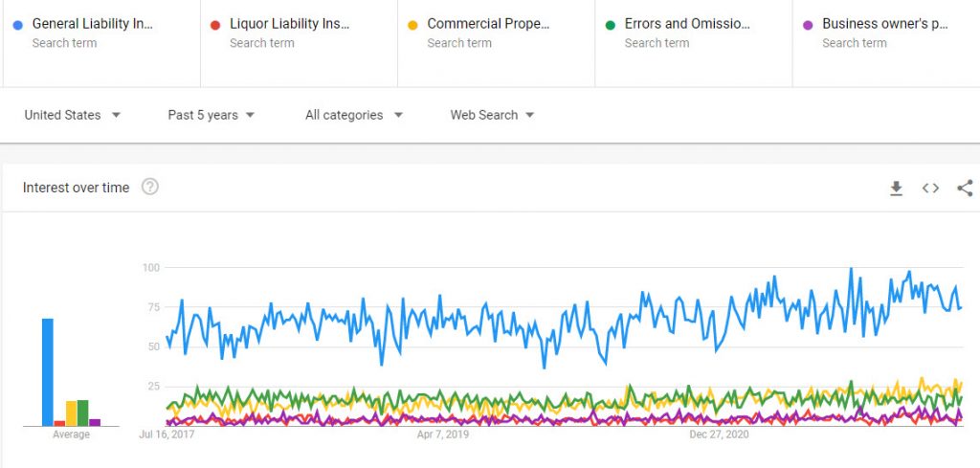The image size is (980, 468).
Task: Expand the All categories dropdown
Action: [x=354, y=115]
